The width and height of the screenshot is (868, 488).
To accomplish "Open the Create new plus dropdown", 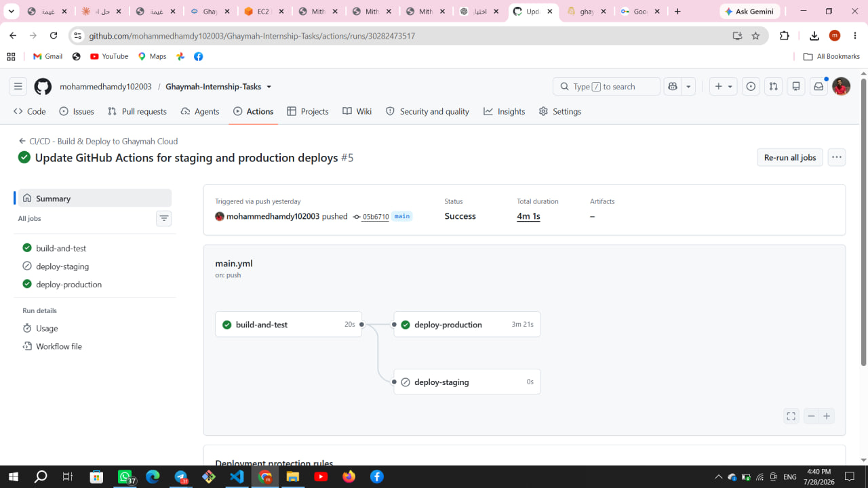I will (x=723, y=86).
